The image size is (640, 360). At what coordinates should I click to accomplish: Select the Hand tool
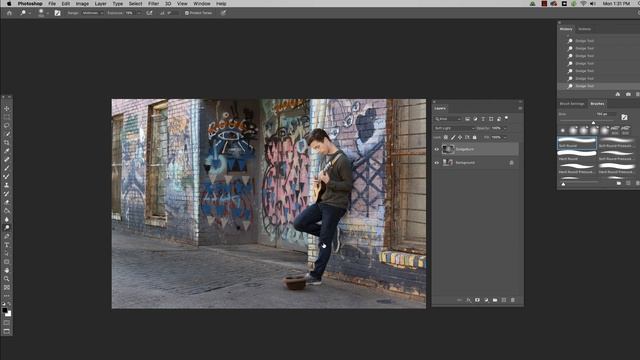point(7,271)
